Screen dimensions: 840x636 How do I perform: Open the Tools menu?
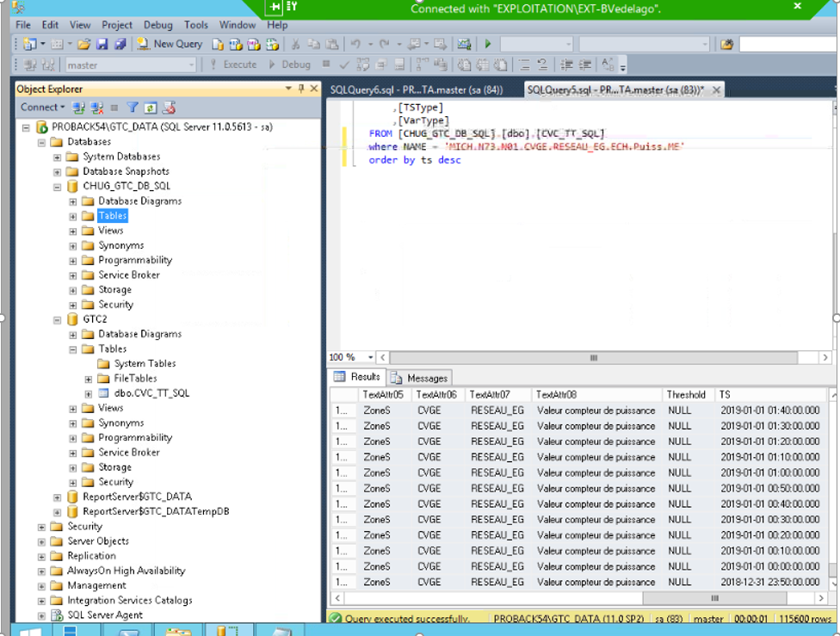tap(195, 25)
